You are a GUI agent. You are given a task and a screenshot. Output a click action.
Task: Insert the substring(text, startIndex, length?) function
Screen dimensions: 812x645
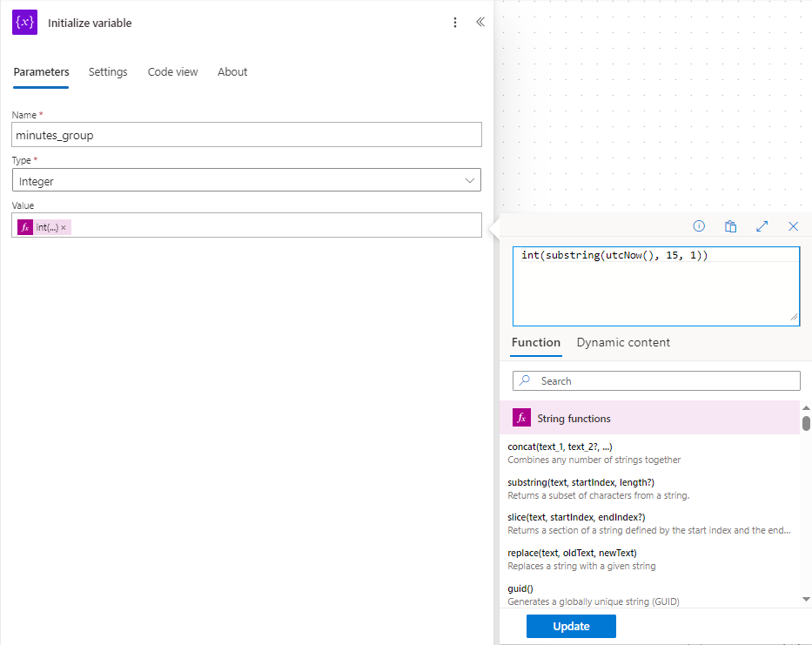pyautogui.click(x=581, y=482)
